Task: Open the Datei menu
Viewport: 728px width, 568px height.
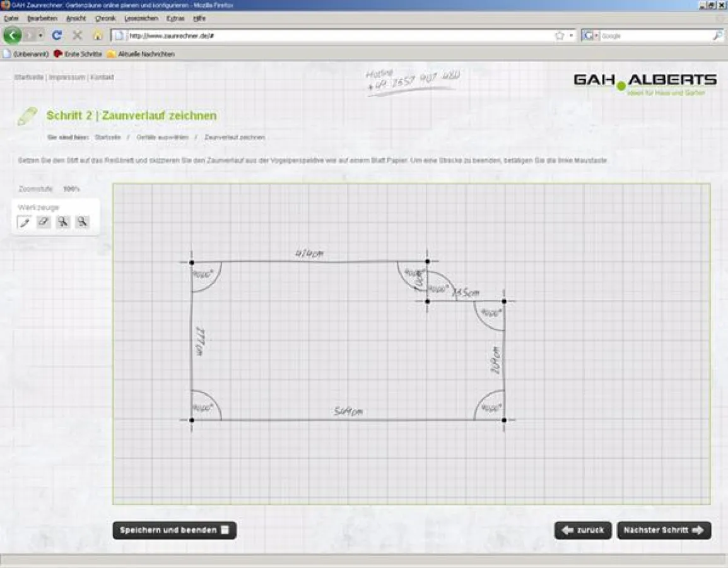Action: click(11, 18)
